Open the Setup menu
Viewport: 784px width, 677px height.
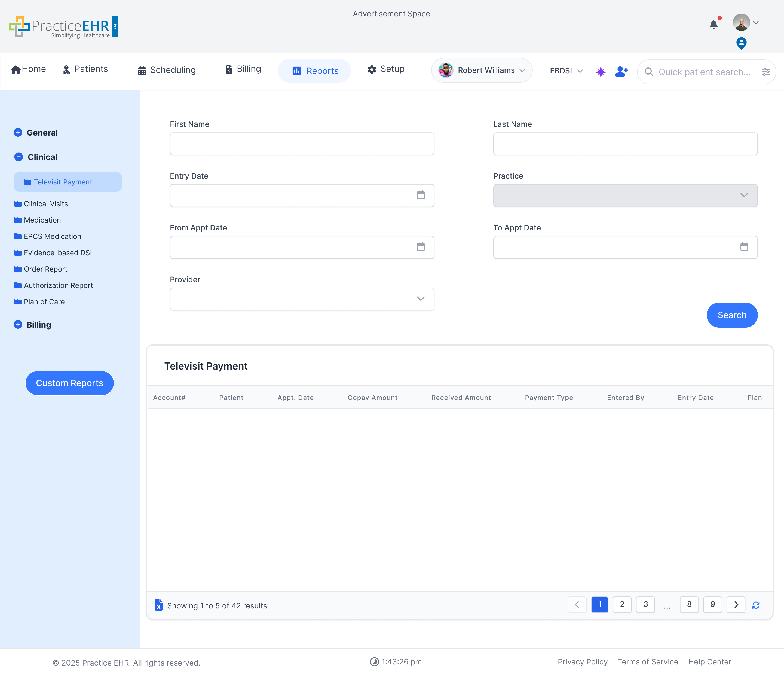pos(385,69)
